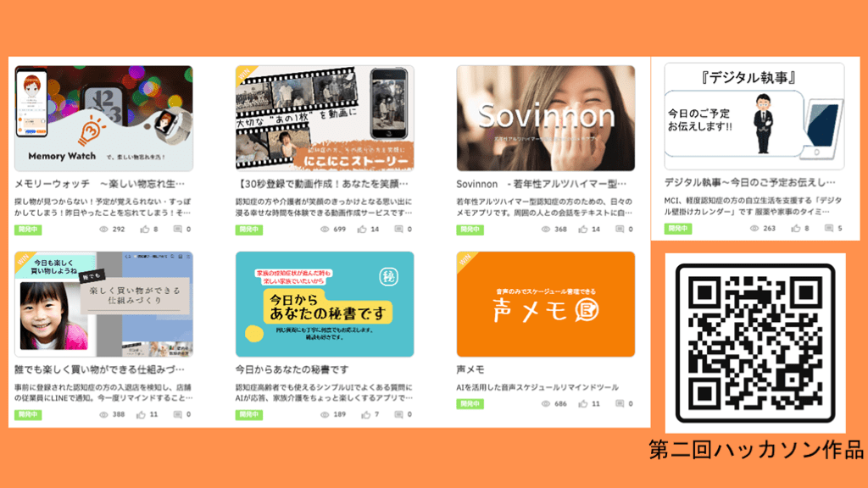Open the Memory Watch project thumbnail
Image resolution: width=868 pixels, height=488 pixels.
point(103,119)
